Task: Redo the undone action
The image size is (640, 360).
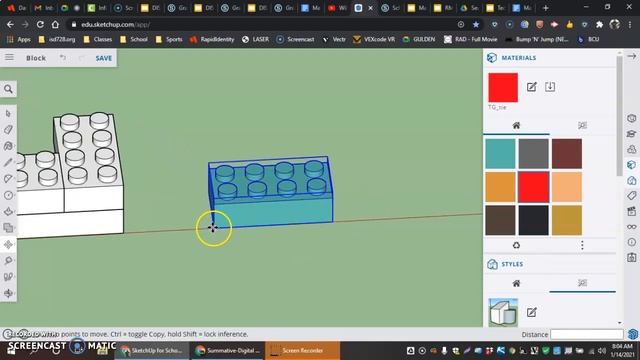Action: [82, 58]
